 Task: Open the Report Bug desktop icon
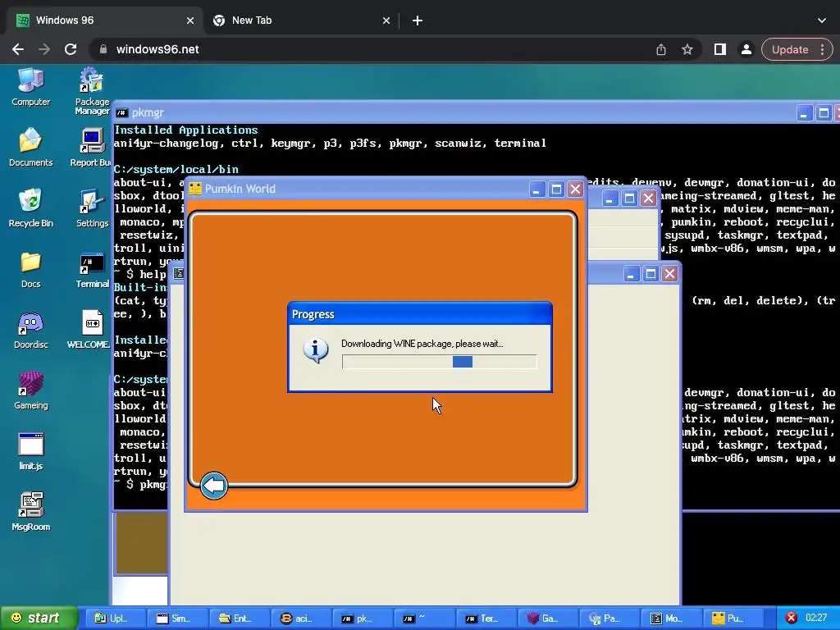point(91,148)
